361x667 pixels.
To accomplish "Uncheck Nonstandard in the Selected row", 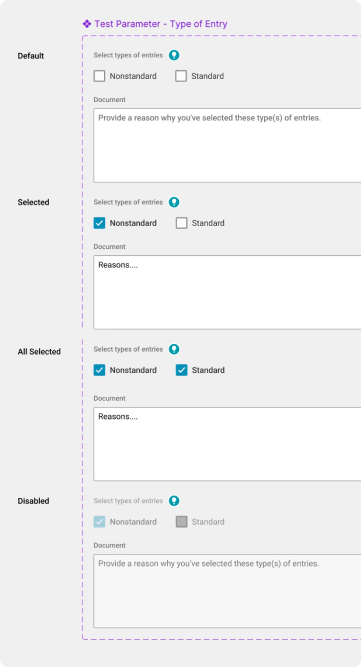I will click(x=99, y=223).
